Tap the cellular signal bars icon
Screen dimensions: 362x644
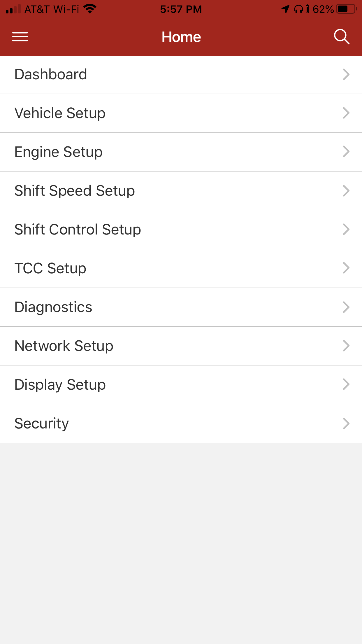tap(13, 9)
